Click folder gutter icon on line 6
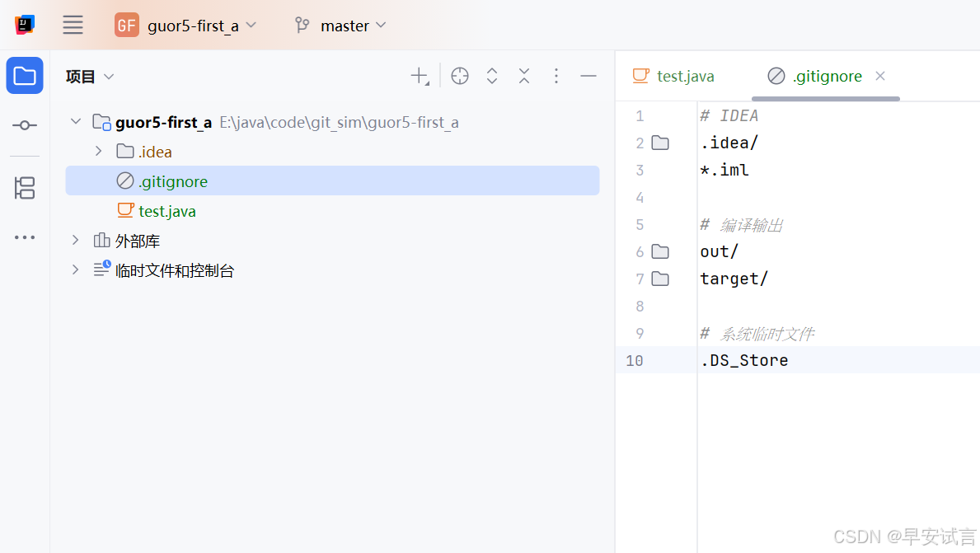980x553 pixels. pyautogui.click(x=660, y=252)
